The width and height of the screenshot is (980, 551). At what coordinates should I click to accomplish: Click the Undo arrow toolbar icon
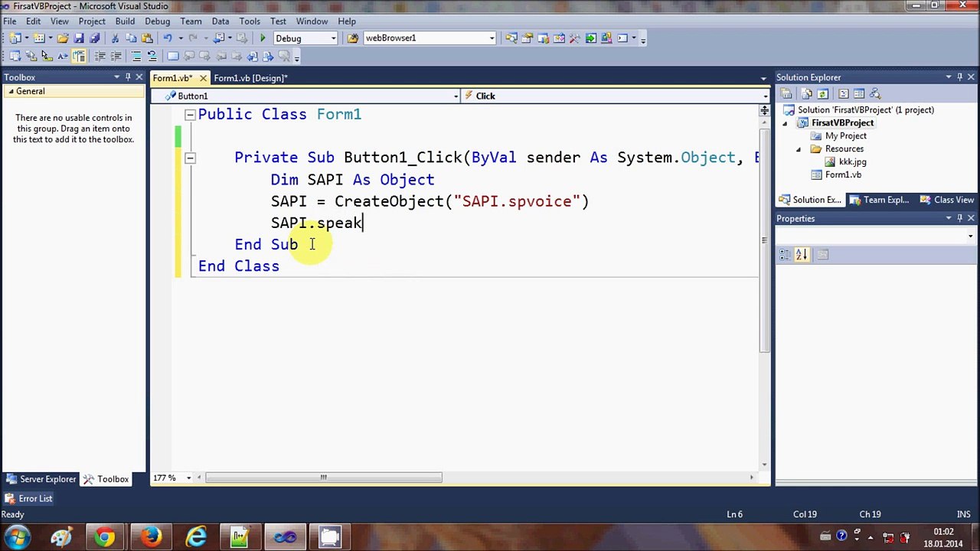(x=167, y=38)
